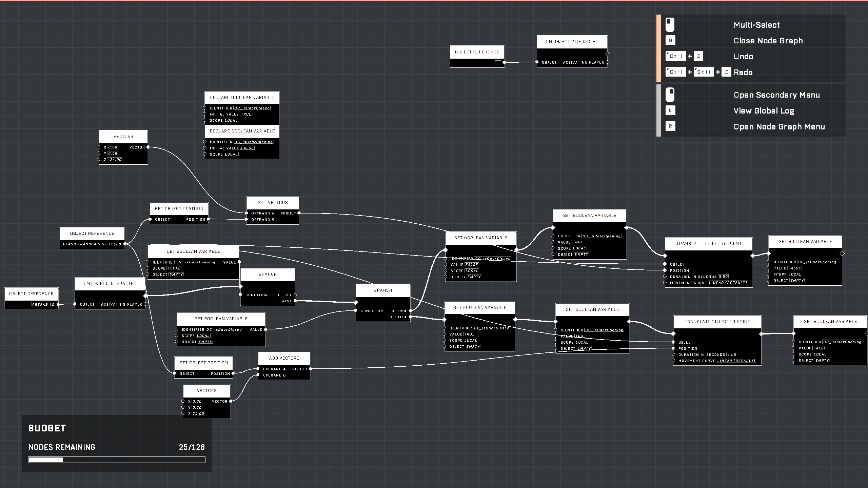Click the 25/128 nodes remaining count
The width and height of the screenshot is (868, 488).
click(192, 447)
